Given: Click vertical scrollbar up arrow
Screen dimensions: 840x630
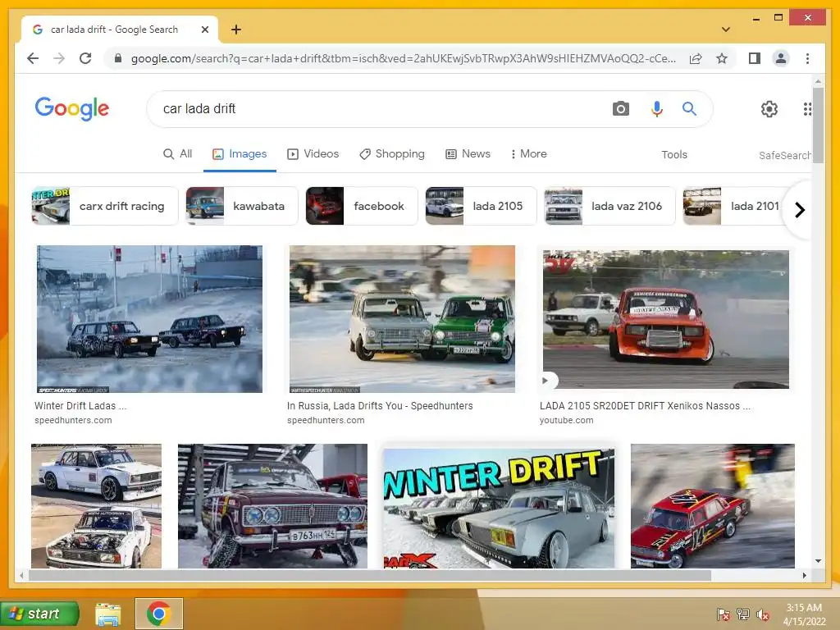Looking at the screenshot, I should 818,82.
